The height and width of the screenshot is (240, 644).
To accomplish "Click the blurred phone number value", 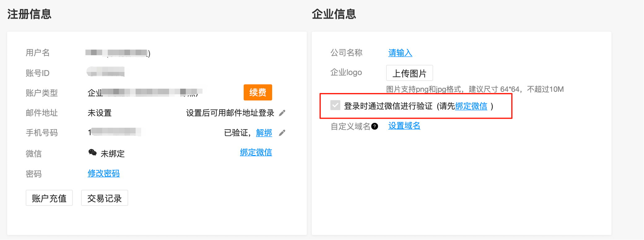I will click(x=115, y=132).
